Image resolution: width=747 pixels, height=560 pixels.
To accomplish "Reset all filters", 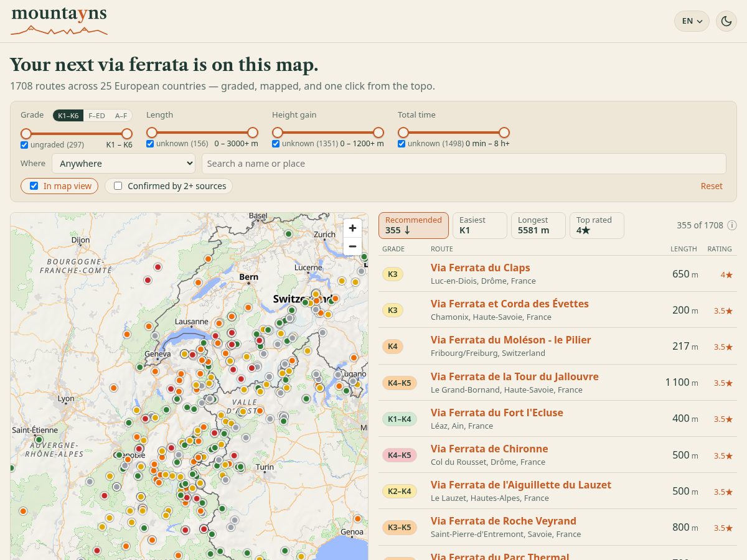I will click(x=712, y=186).
